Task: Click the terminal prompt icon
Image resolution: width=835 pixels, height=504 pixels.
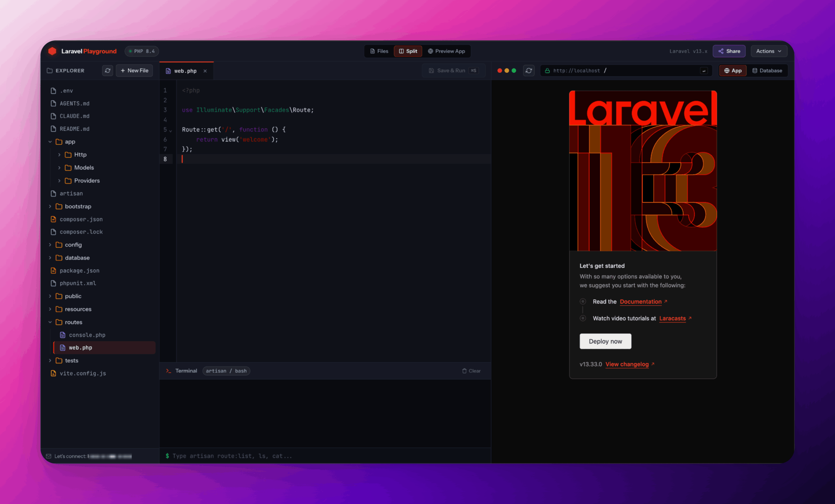Action: click(x=168, y=371)
